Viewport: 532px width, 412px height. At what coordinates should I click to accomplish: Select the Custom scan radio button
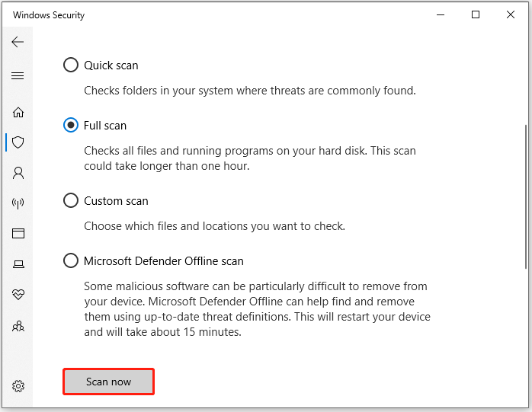[71, 200]
